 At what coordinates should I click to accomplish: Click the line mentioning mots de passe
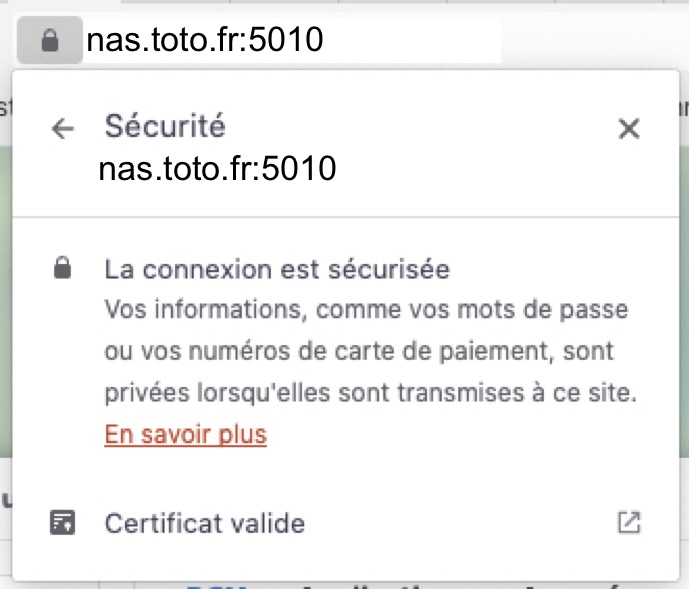pyautogui.click(x=366, y=310)
